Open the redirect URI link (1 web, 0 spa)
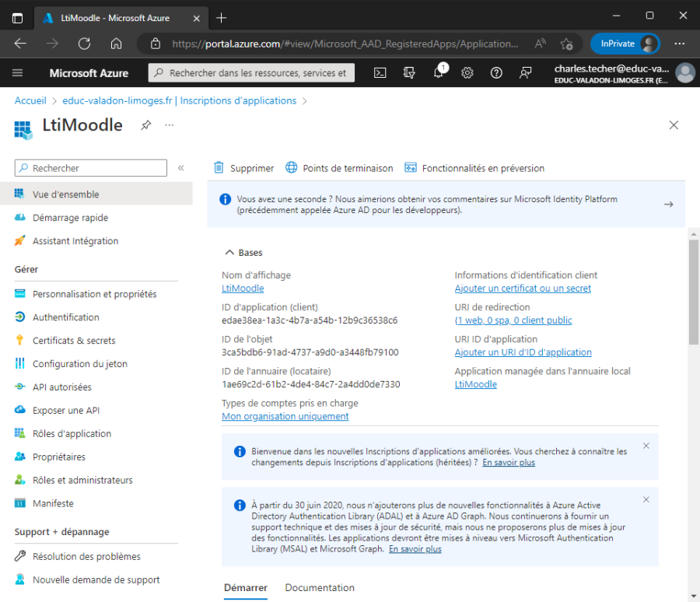This screenshot has width=700, height=602. pyautogui.click(x=513, y=320)
